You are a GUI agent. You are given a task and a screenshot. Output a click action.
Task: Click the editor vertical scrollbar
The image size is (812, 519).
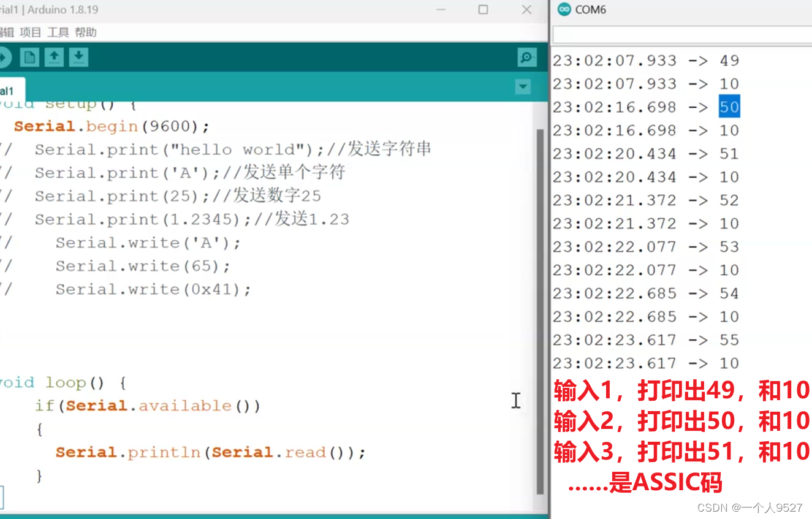click(x=540, y=311)
